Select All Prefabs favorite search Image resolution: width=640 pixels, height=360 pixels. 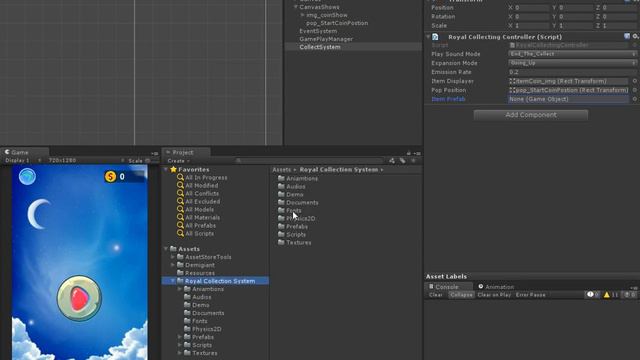pos(196,225)
